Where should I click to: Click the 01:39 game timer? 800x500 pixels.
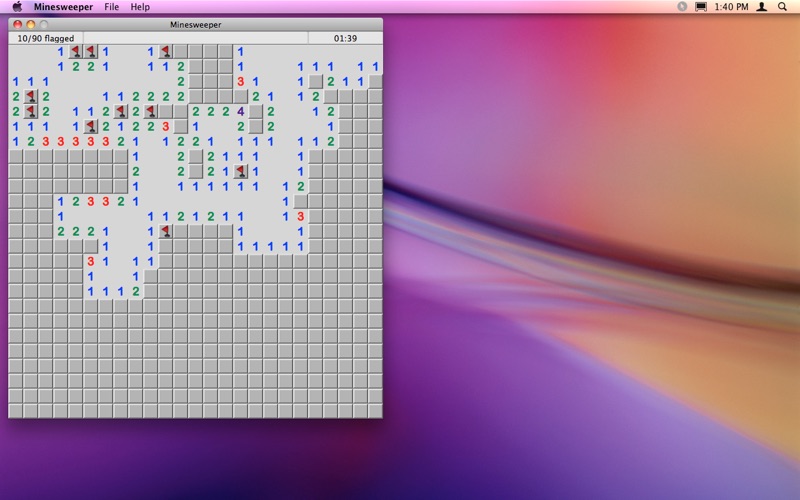(345, 38)
